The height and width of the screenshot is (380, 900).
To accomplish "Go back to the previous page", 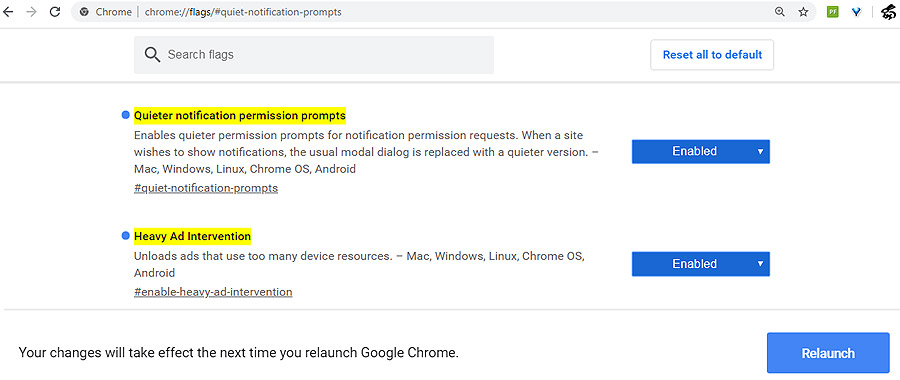I will (7, 12).
